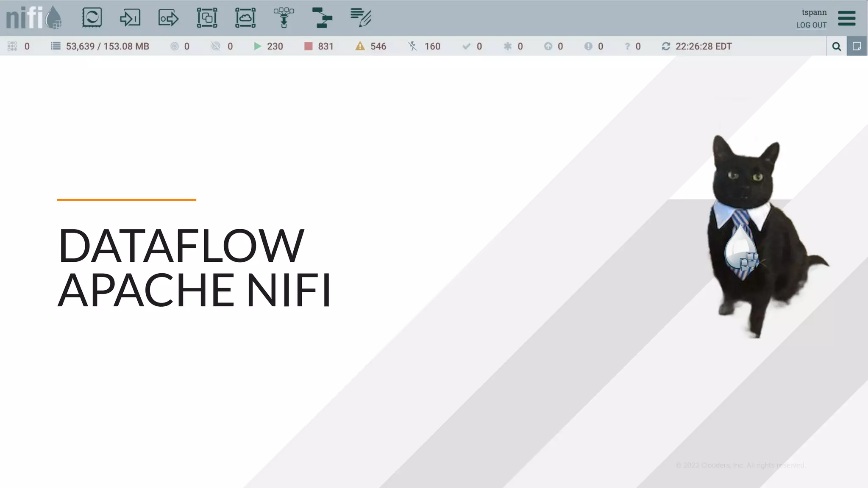Click the running count 230
The height and width of the screenshot is (488, 868).
[275, 46]
